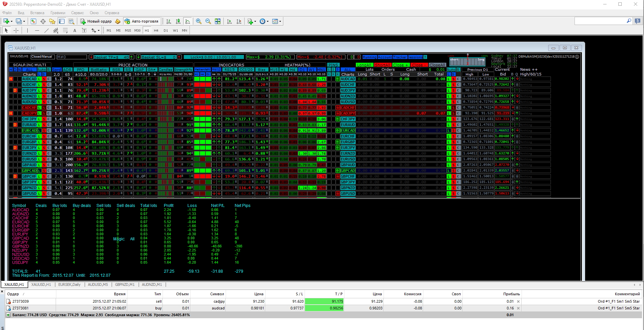Image resolution: width=644 pixels, height=330 pixels.
Task: Select the cursor arrow tool
Action: (6, 30)
